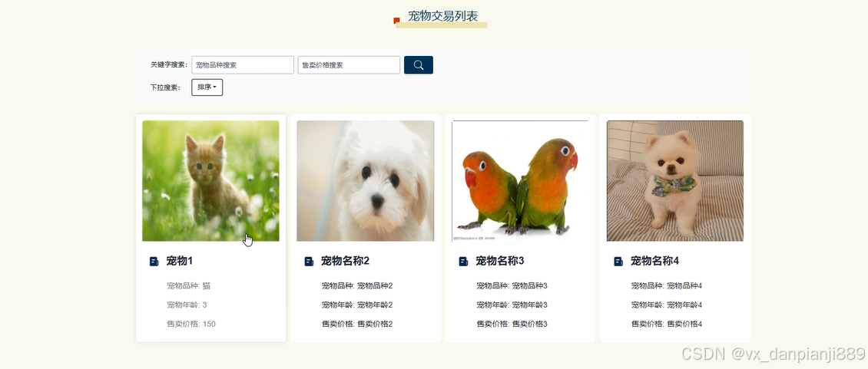The width and height of the screenshot is (868, 369).
Task: Click the magnifier search button
Action: [x=419, y=64]
